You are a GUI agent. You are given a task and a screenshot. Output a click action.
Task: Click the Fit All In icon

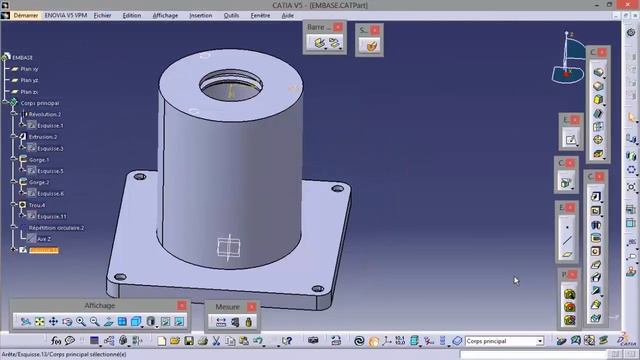pos(40,322)
